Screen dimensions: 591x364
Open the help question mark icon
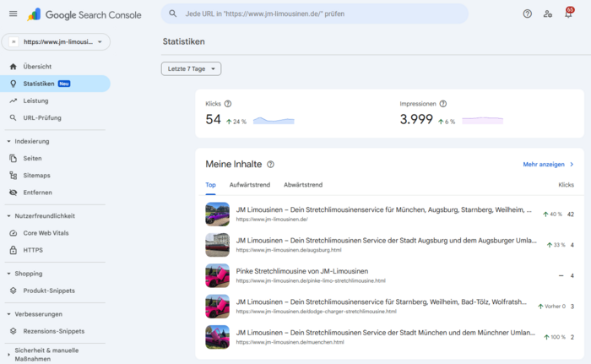tap(528, 14)
